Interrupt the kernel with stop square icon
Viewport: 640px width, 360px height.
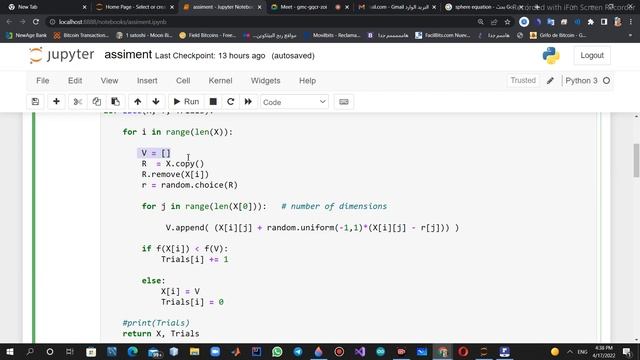[213, 102]
